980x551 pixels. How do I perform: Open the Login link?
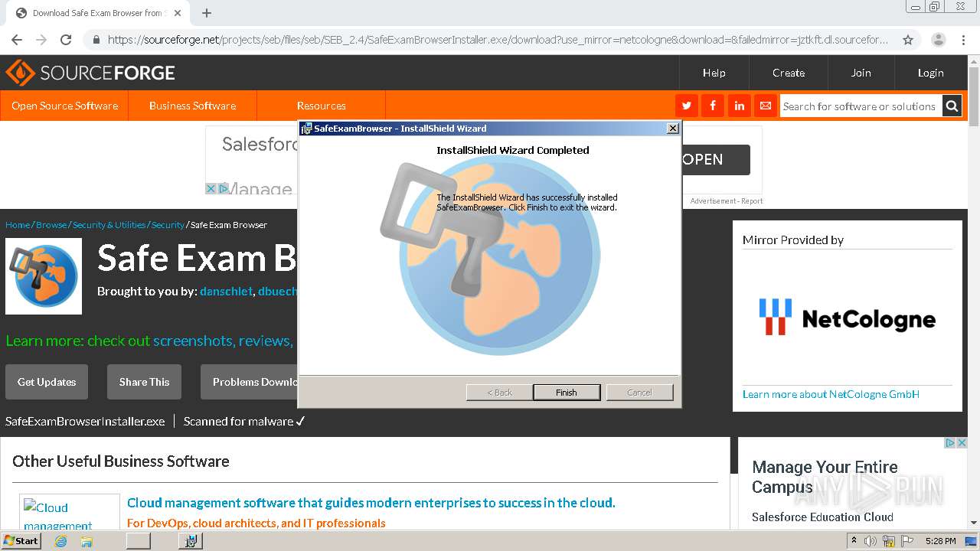(931, 73)
